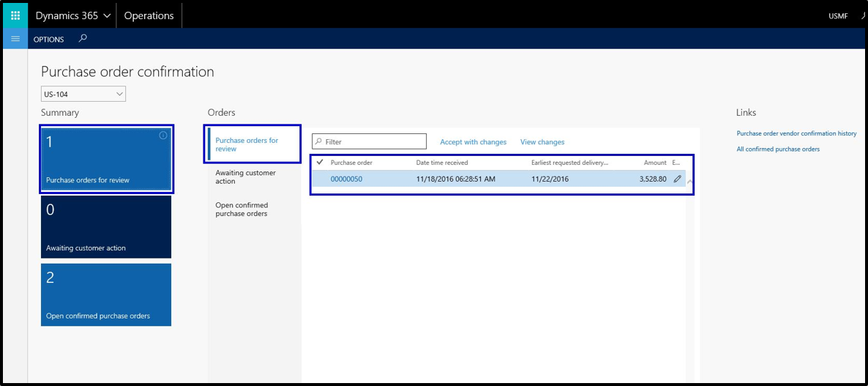
Task: Click info icon on Purchase orders for review tile
Action: (163, 136)
